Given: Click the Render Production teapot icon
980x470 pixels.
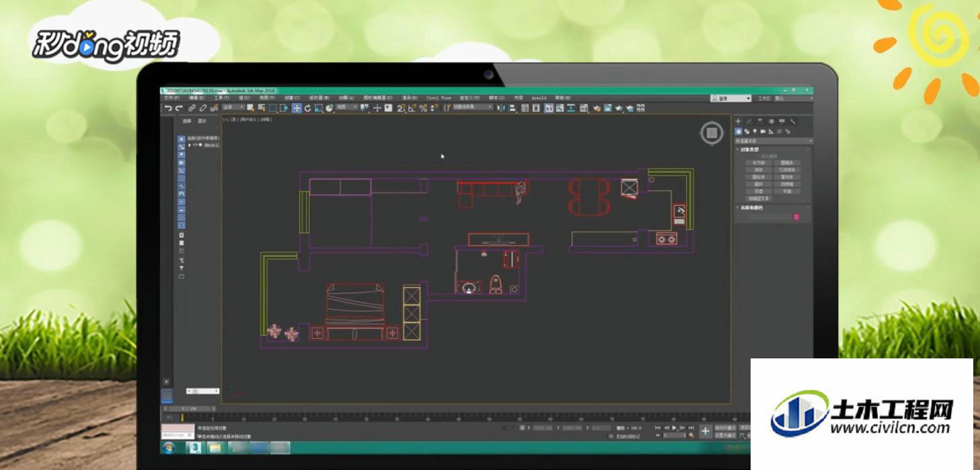Looking at the screenshot, I should point(619,108).
